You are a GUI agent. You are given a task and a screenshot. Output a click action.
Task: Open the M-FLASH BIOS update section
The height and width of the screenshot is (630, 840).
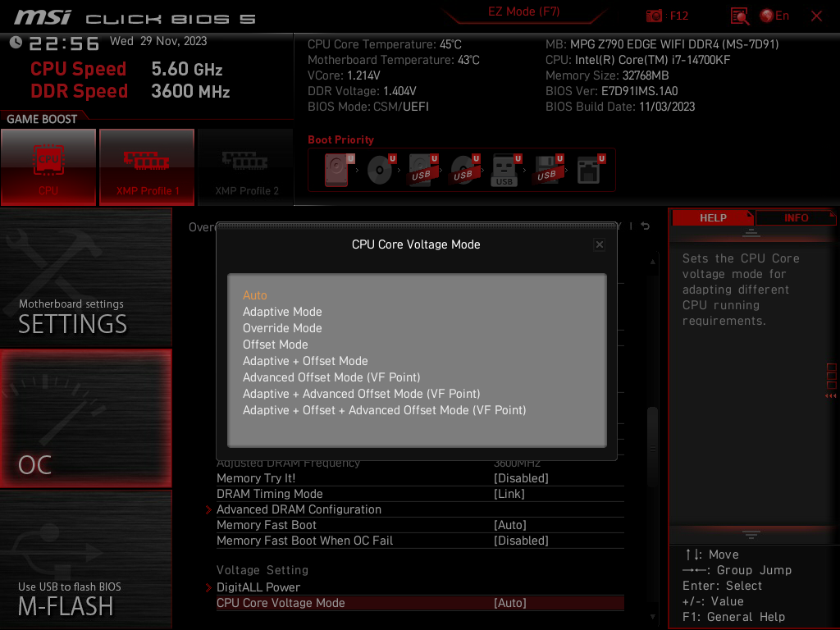click(85, 559)
